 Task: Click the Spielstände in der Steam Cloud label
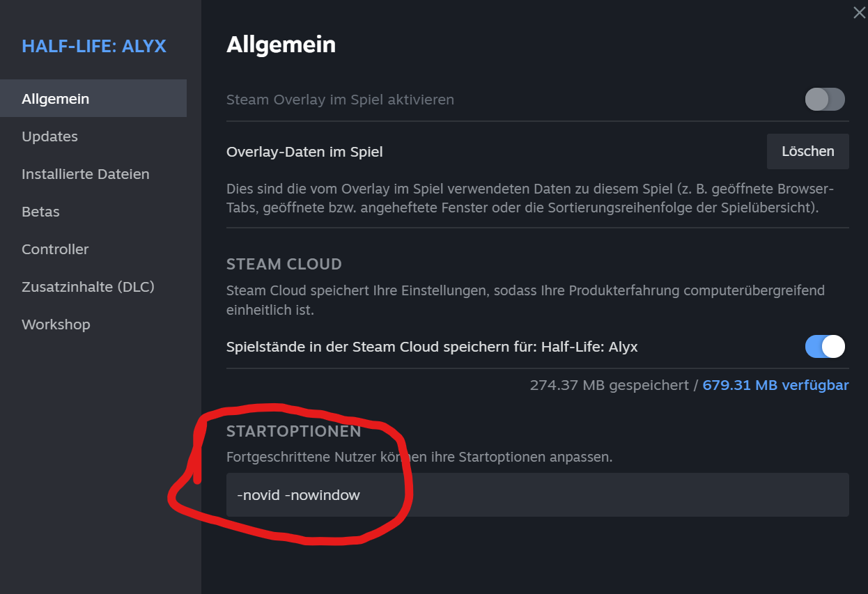pyautogui.click(x=432, y=346)
